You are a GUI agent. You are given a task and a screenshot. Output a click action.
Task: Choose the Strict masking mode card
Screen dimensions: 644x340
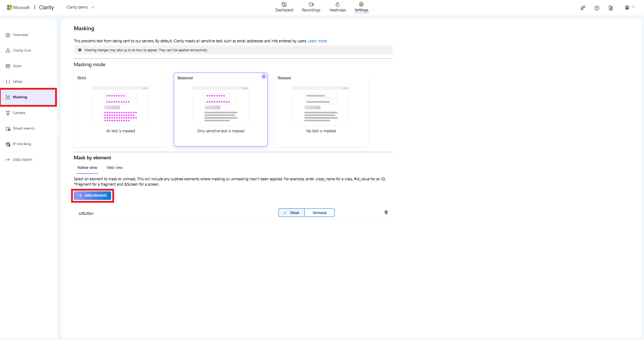coord(120,110)
